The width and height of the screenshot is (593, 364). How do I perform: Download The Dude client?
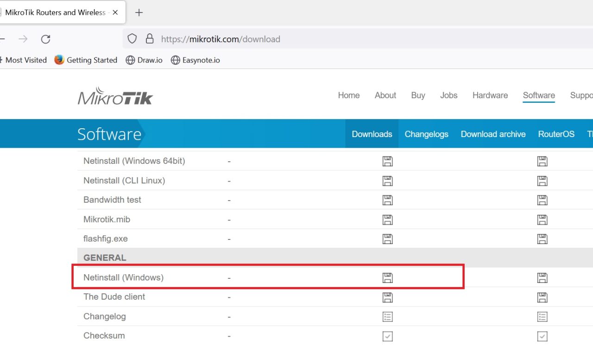(x=387, y=297)
